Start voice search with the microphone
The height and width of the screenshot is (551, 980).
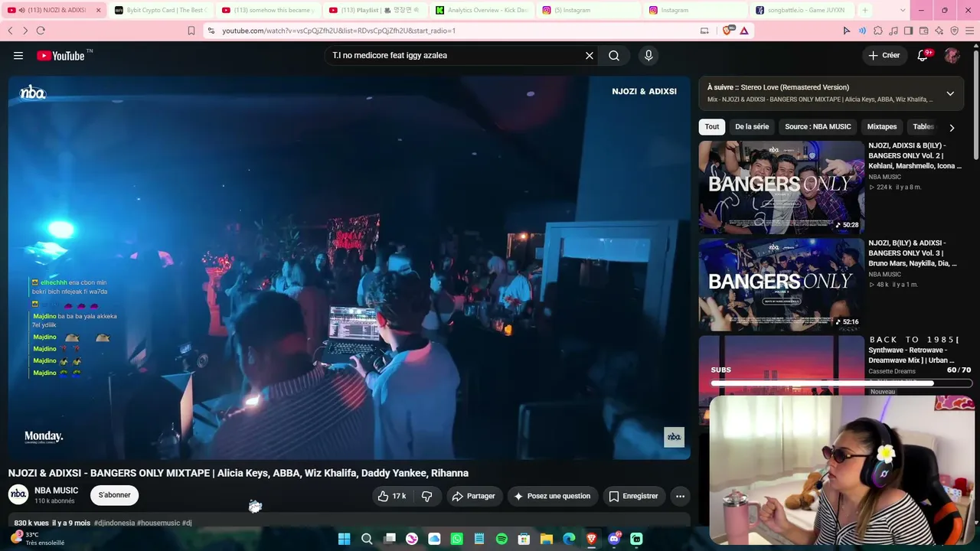point(648,56)
